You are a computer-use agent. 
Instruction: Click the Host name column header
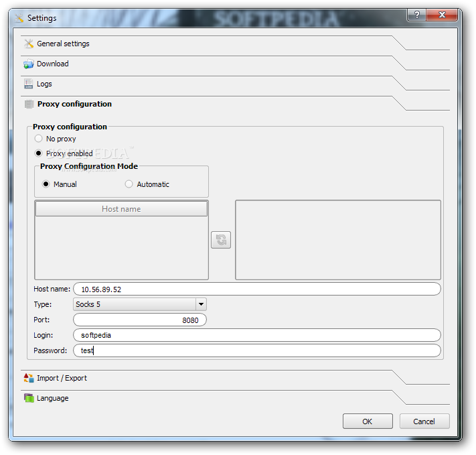121,209
